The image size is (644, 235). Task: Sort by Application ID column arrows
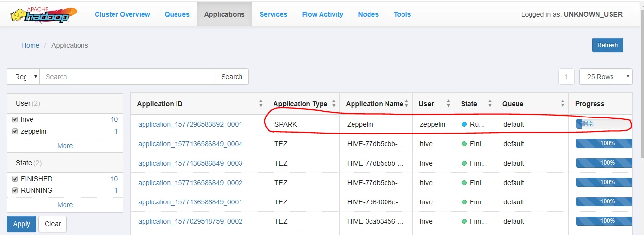tap(261, 103)
